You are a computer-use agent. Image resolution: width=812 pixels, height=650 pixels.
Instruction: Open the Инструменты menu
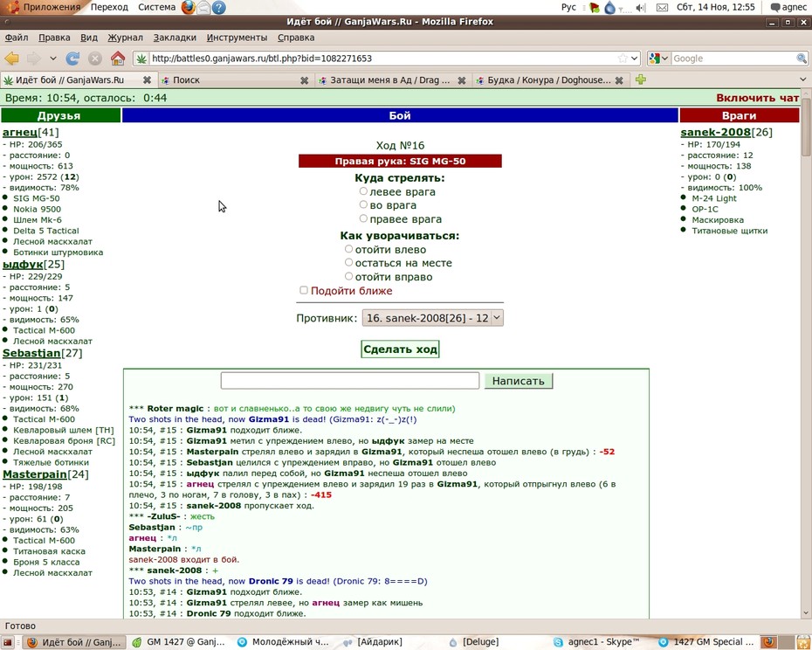(x=237, y=38)
